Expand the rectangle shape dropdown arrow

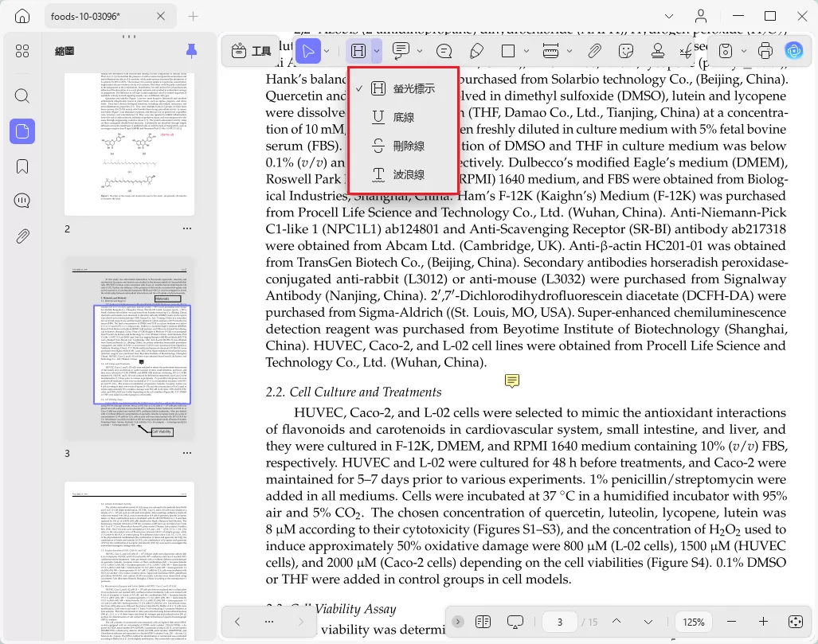point(526,51)
